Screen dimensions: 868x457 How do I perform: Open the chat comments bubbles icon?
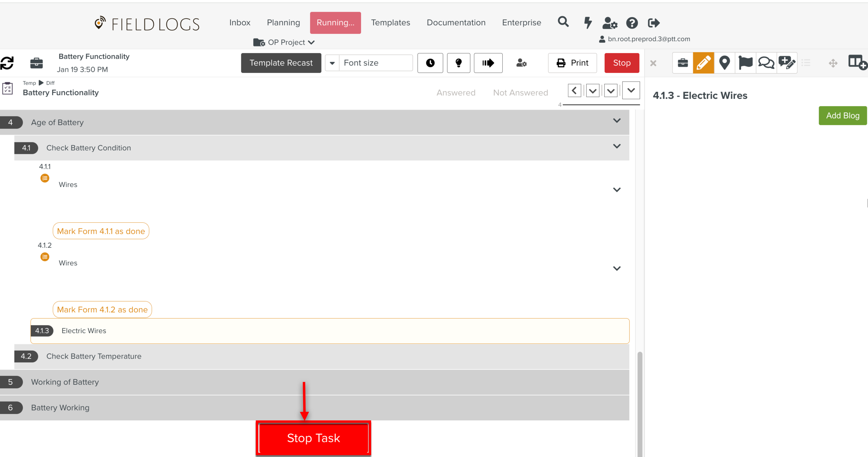(766, 63)
